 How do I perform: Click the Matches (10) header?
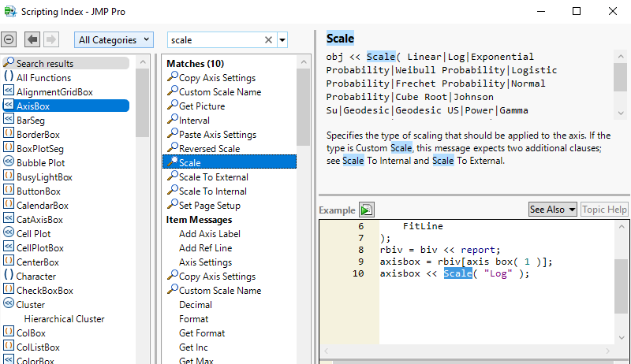(x=195, y=64)
